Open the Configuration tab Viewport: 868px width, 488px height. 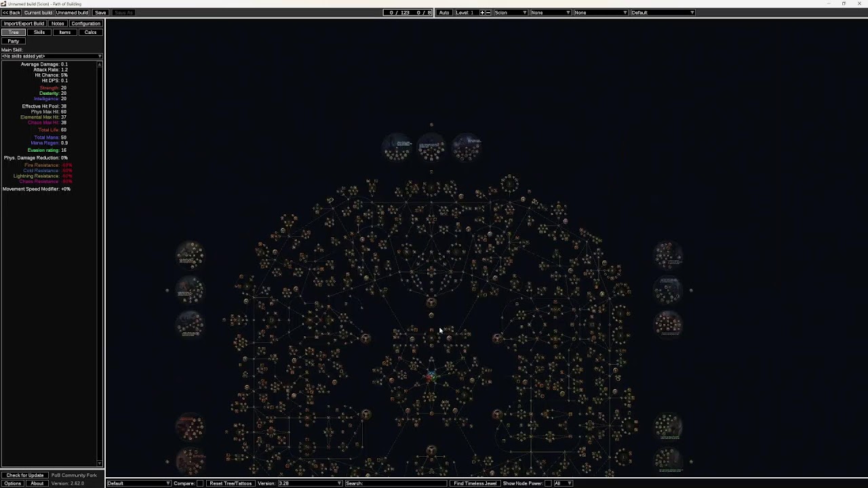[86, 24]
